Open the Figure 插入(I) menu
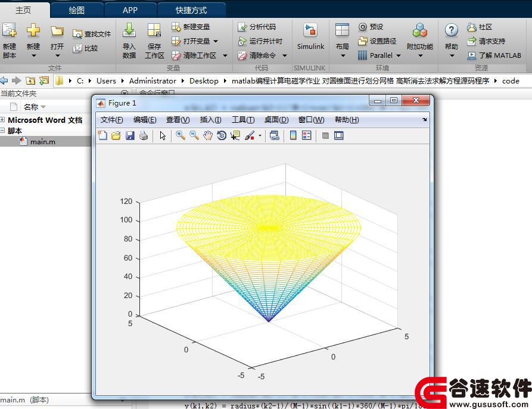Image resolution: width=532 pixels, height=409 pixels. (x=211, y=120)
